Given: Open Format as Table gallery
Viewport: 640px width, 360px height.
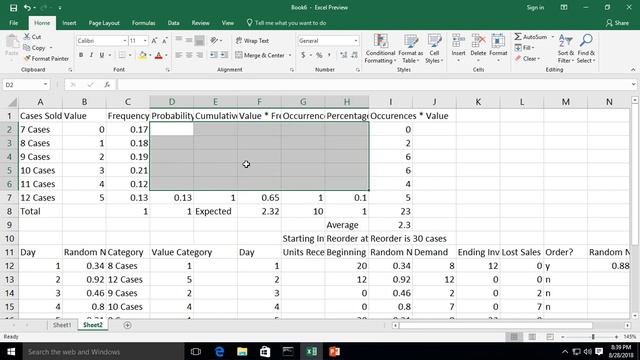Looking at the screenshot, I should click(x=410, y=49).
